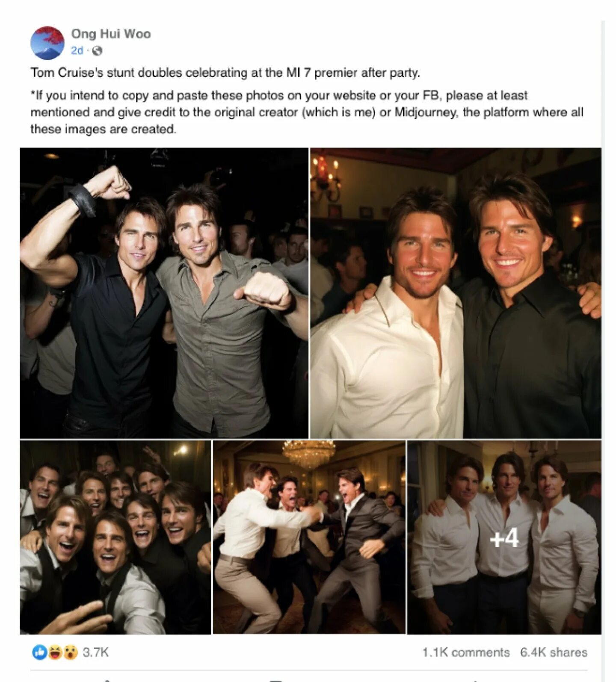Open photo of two men flexing fists
The width and height of the screenshot is (616, 682).
coord(164,293)
